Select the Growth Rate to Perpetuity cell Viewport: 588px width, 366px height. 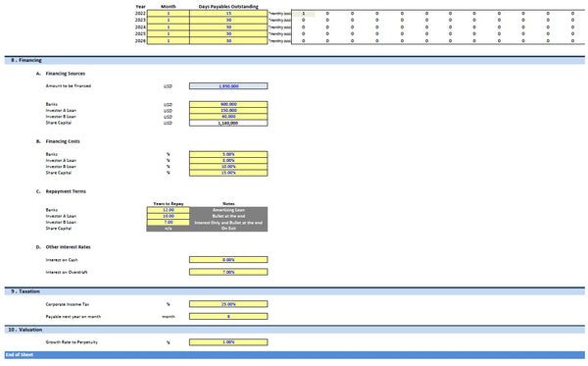[x=228, y=342]
